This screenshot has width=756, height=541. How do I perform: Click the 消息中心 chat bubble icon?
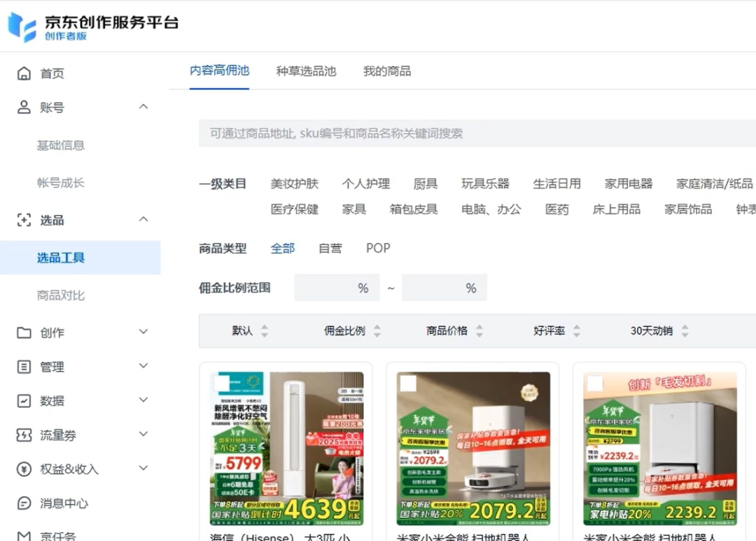24,503
